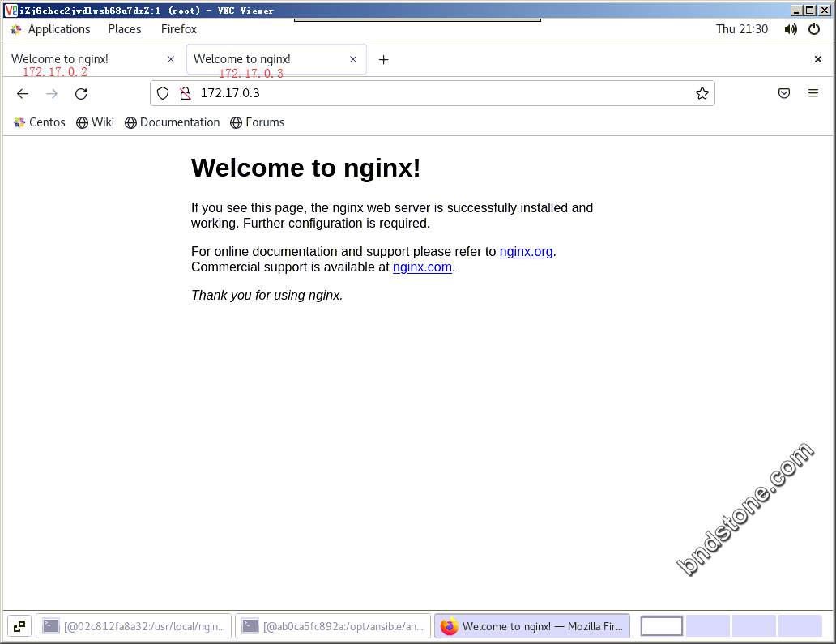Click the volume speaker icon
Image resolution: width=836 pixels, height=644 pixels.
coord(791,29)
